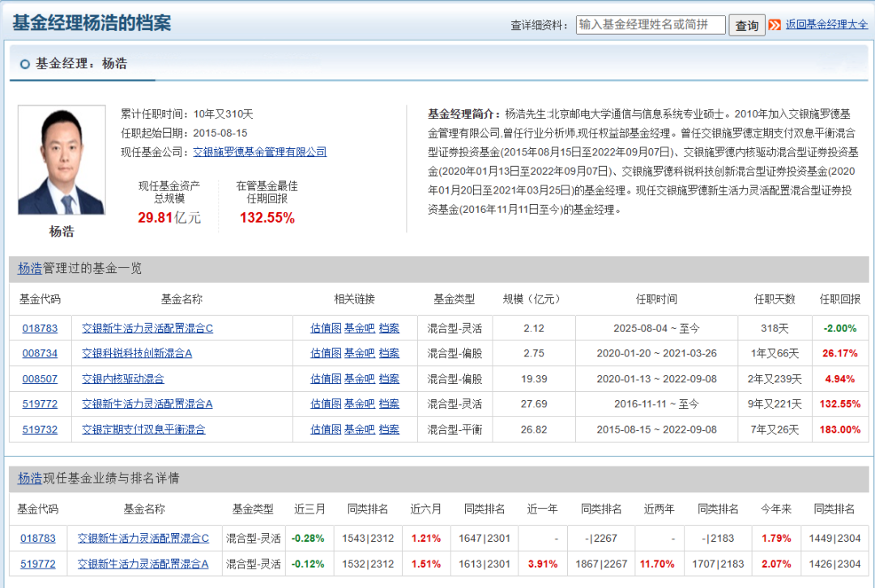Open the 交银科锐科技创新混合A fund link
This screenshot has height=588, width=875.
coord(137,353)
